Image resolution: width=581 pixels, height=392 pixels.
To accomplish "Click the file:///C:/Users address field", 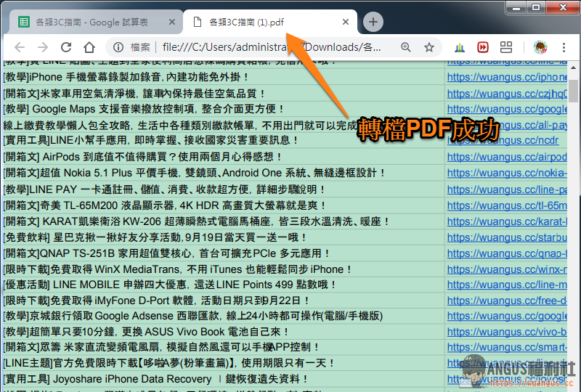I will click(x=272, y=47).
